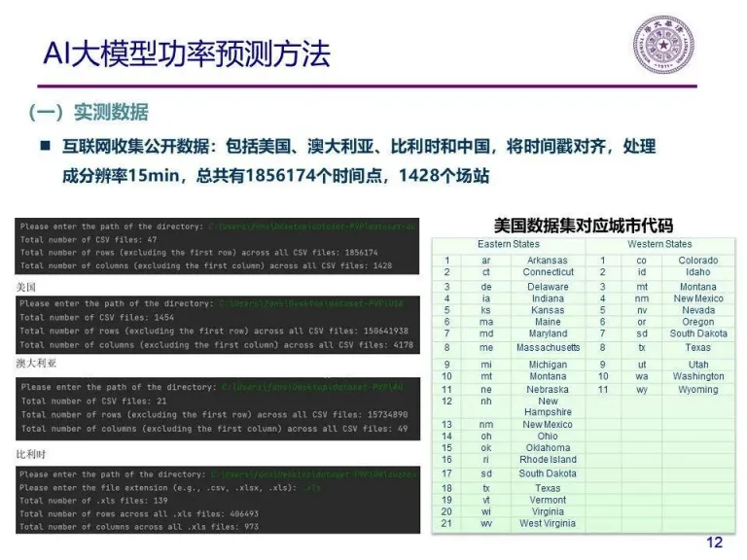747x560 pixels.
Task: Click the "比利时" terminal label
Action: 31,454
